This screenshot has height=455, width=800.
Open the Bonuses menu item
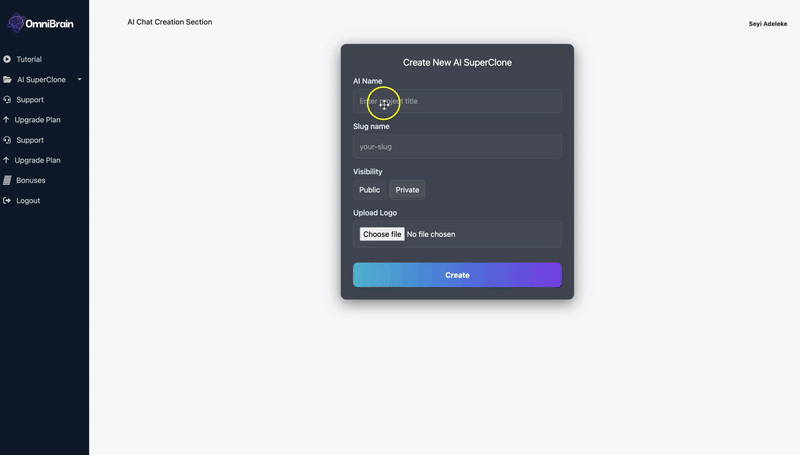click(30, 180)
